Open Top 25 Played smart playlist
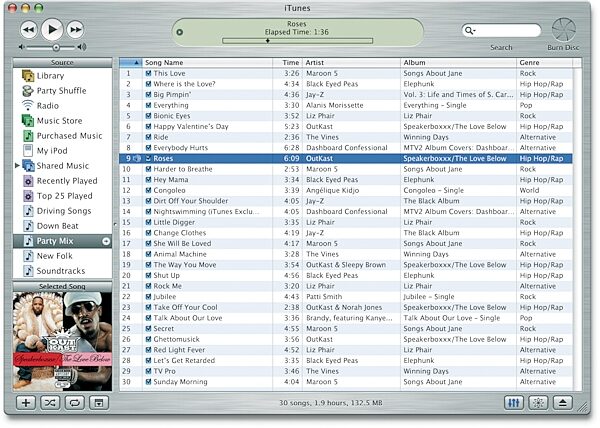Screen dimensions: 600x428 point(57,196)
